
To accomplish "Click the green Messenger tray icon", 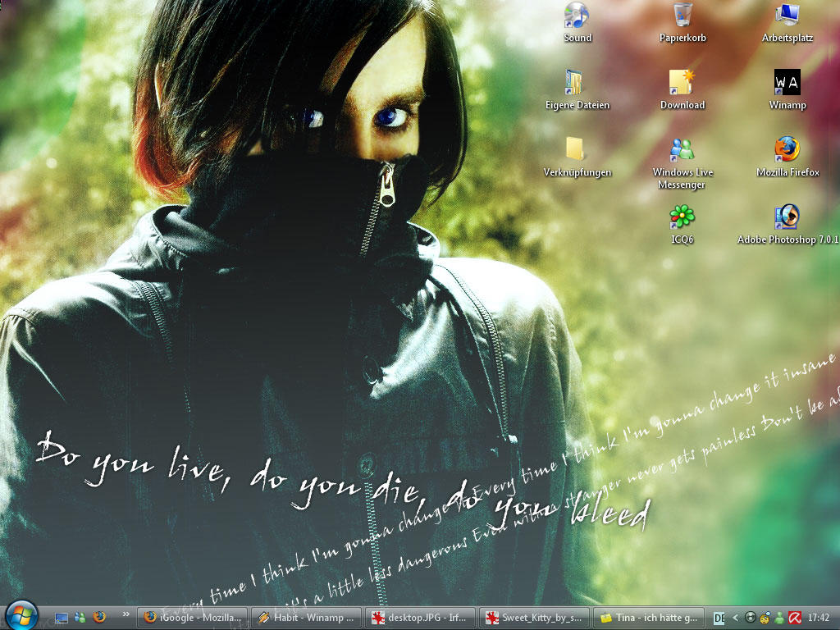I will (x=780, y=618).
